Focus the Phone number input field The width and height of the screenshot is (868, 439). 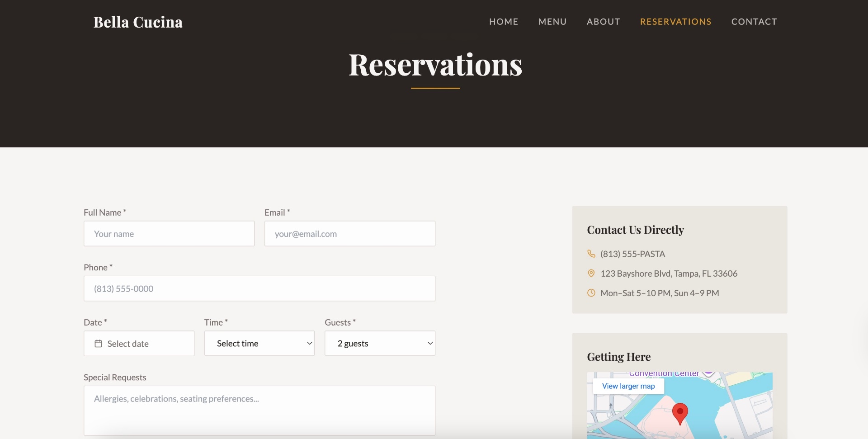click(259, 288)
